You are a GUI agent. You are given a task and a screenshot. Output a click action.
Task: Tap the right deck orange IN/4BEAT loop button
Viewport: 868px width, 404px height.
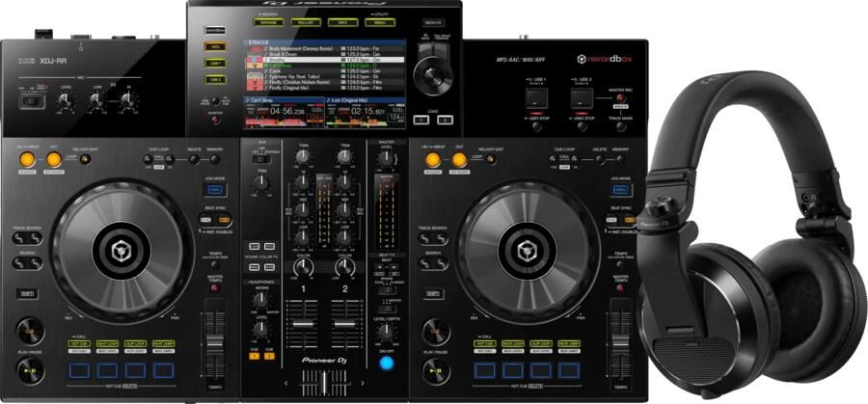[x=433, y=159]
